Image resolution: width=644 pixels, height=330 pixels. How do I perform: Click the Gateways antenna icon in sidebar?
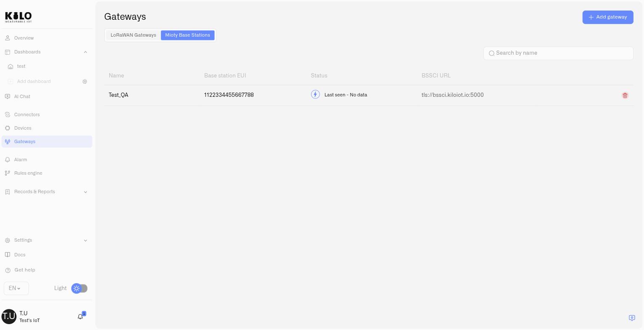(8, 142)
